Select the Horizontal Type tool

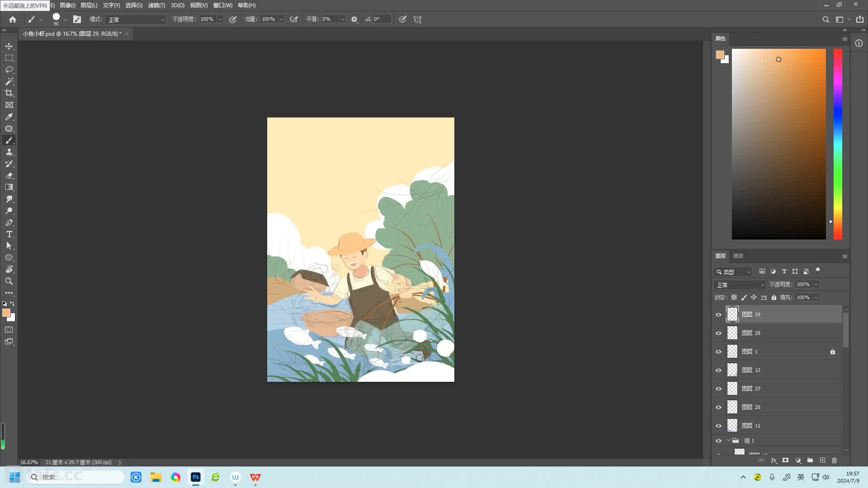click(9, 235)
